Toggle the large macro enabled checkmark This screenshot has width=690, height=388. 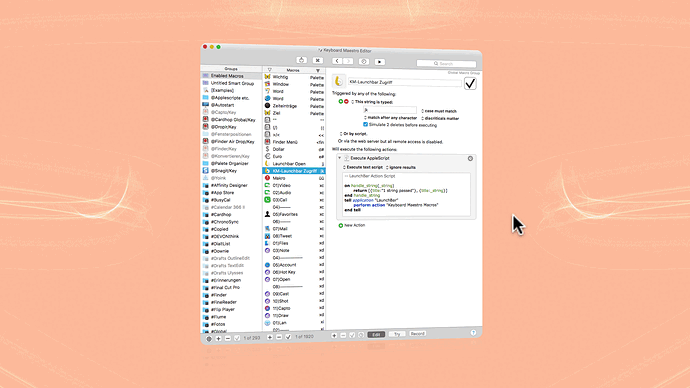pos(470,84)
